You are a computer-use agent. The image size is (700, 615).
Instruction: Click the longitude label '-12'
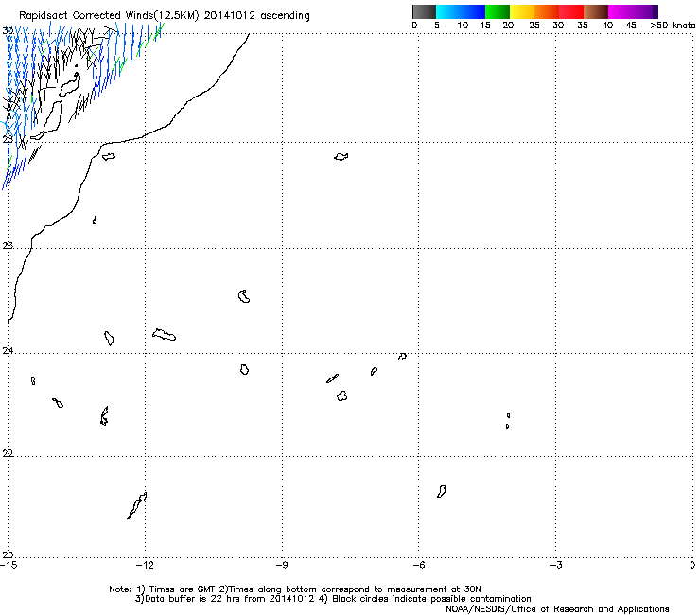click(x=145, y=565)
